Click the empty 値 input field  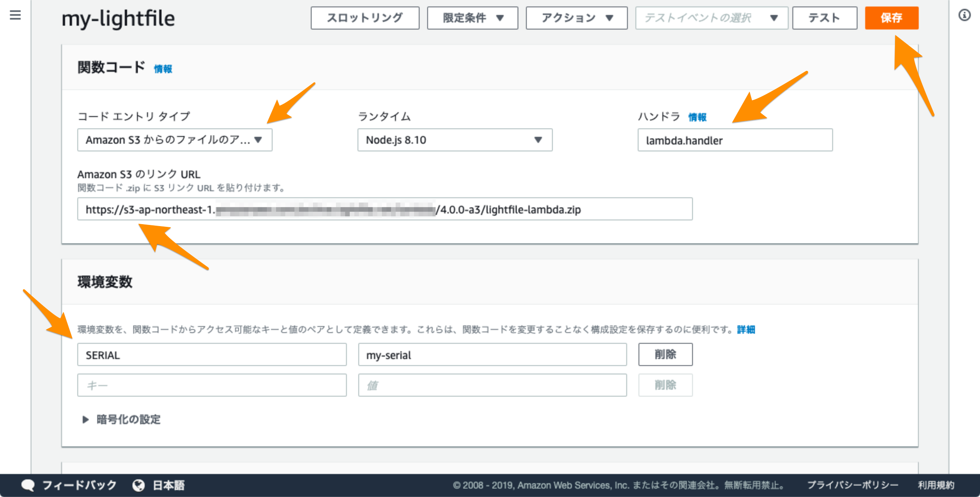[x=492, y=385]
